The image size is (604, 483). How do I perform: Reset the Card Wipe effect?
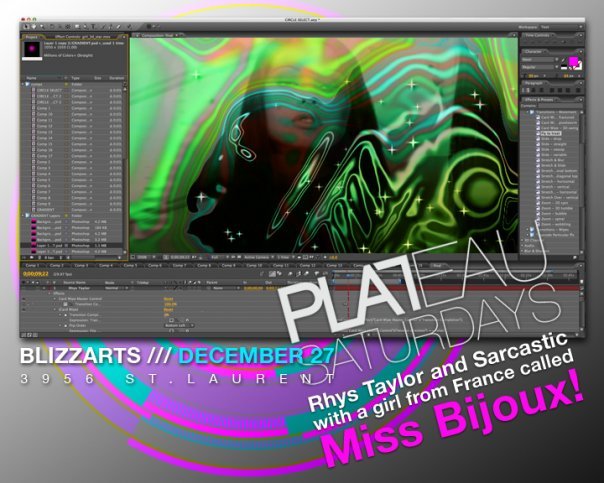(168, 309)
